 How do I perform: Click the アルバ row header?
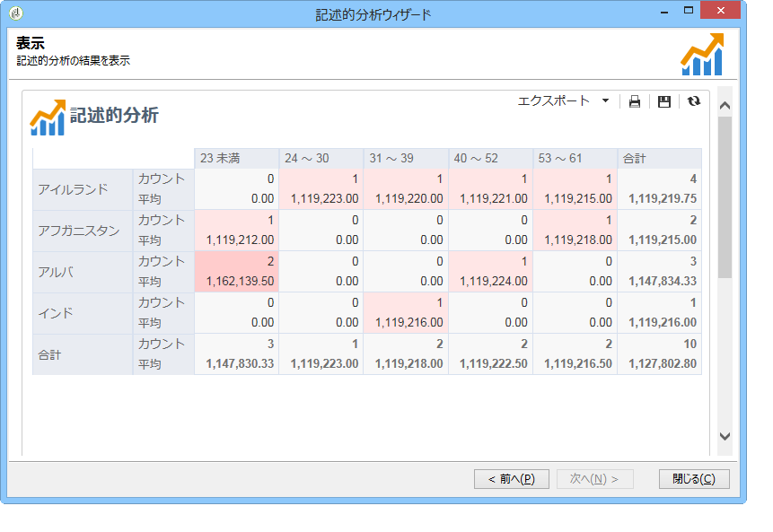83,273
